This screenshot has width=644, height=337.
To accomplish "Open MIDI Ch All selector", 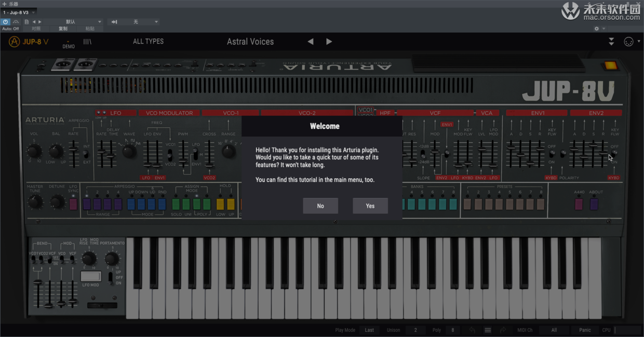I will coord(554,330).
